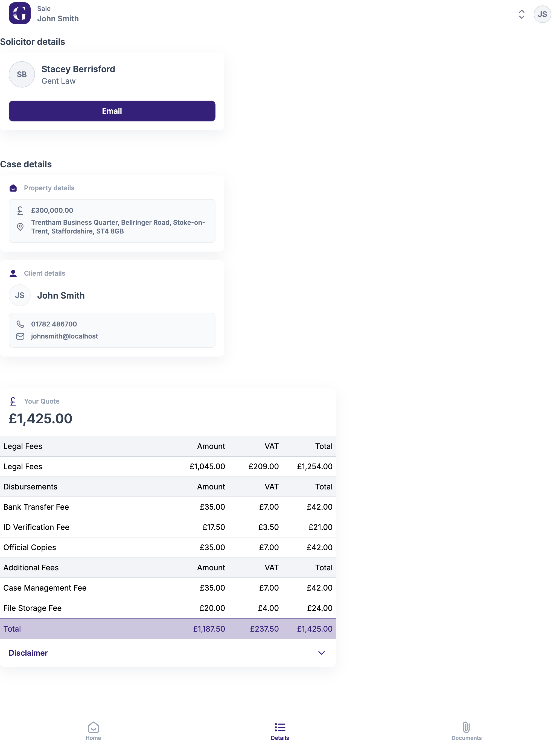Click the SB solicitor avatar
Screen dimensions: 560x747
click(22, 74)
